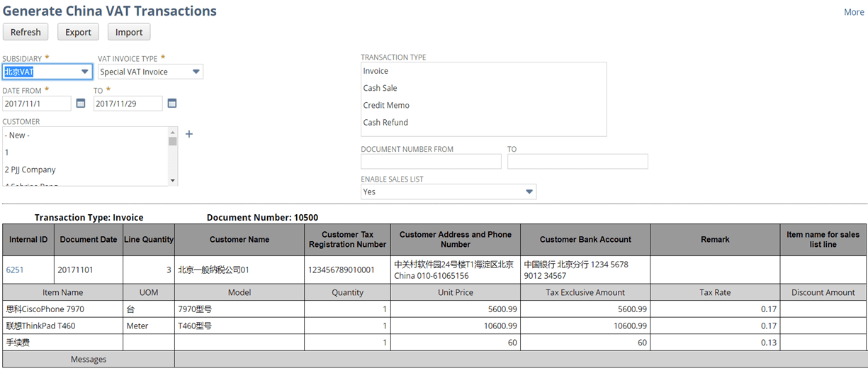Image resolution: width=868 pixels, height=371 pixels.
Task: Click the Messages row label
Action: pos(89,360)
